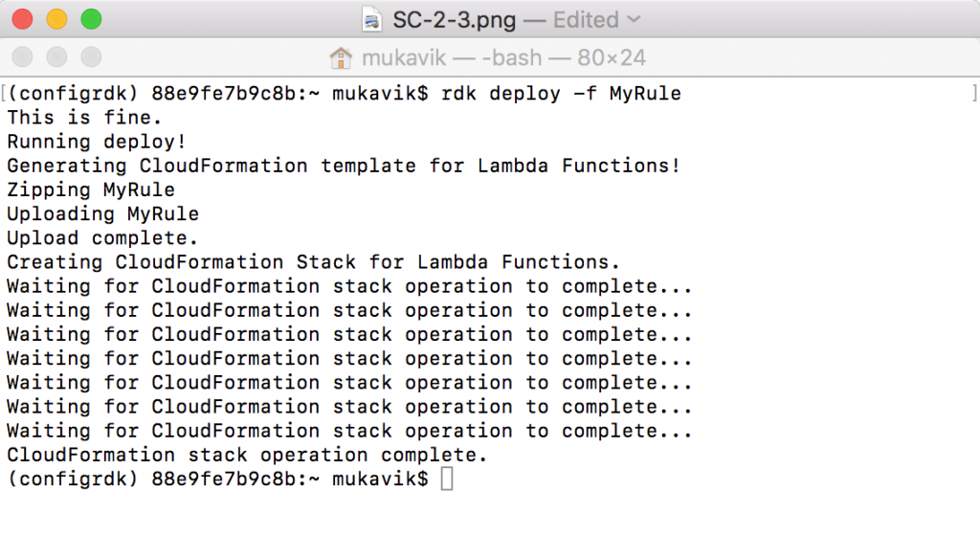
Task: Minimize the Preview window with yellow button
Action: tap(56, 19)
